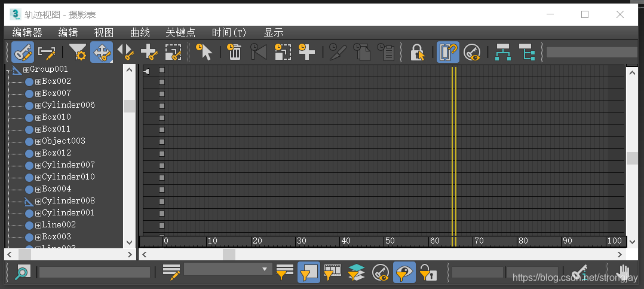Expand the Box003 tree node
644x289 pixels.
pyautogui.click(x=38, y=237)
